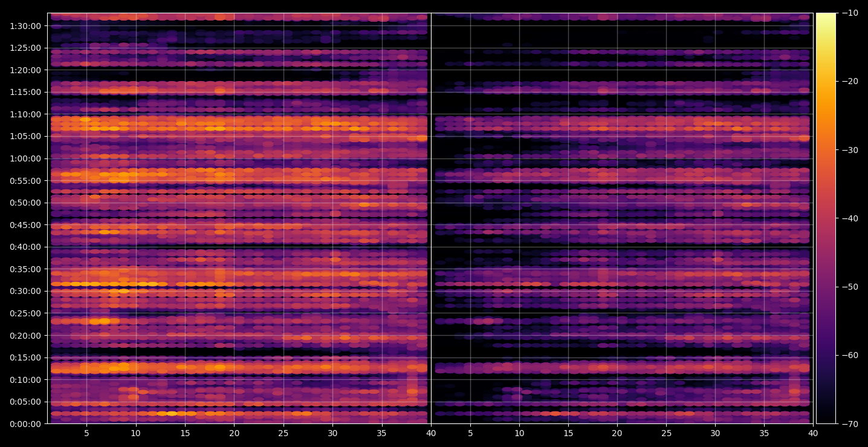Select the 1:20:00 tick label
868x447 pixels.
[25, 70]
